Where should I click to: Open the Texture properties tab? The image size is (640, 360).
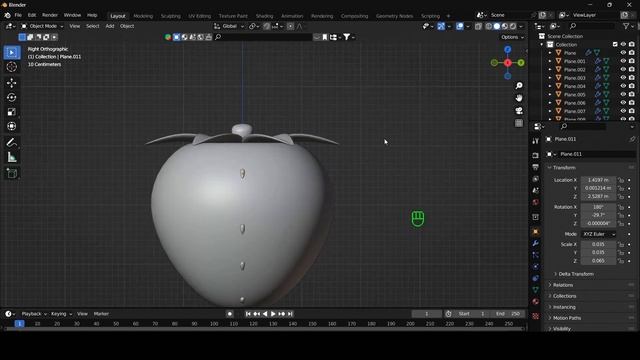pyautogui.click(x=536, y=316)
